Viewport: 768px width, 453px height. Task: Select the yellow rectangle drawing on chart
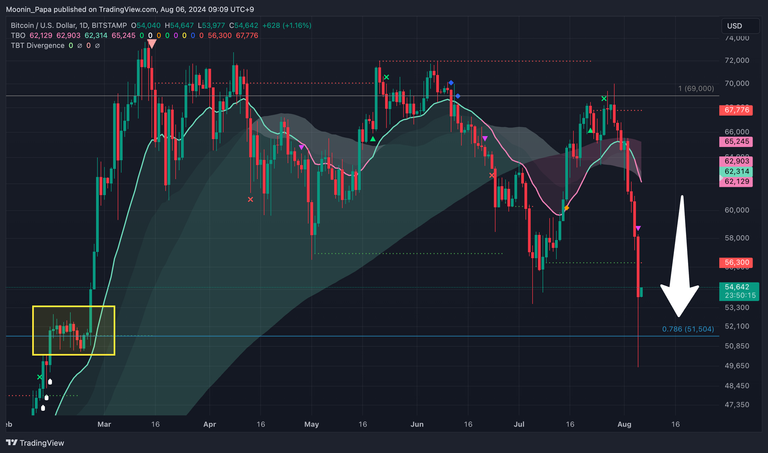(74, 307)
